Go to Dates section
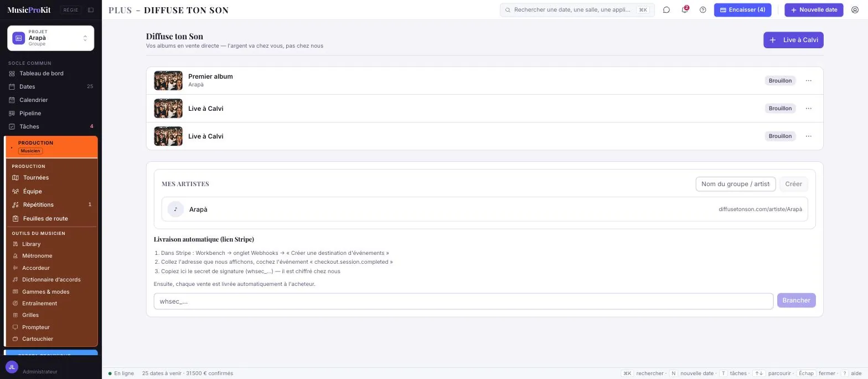 (50, 87)
